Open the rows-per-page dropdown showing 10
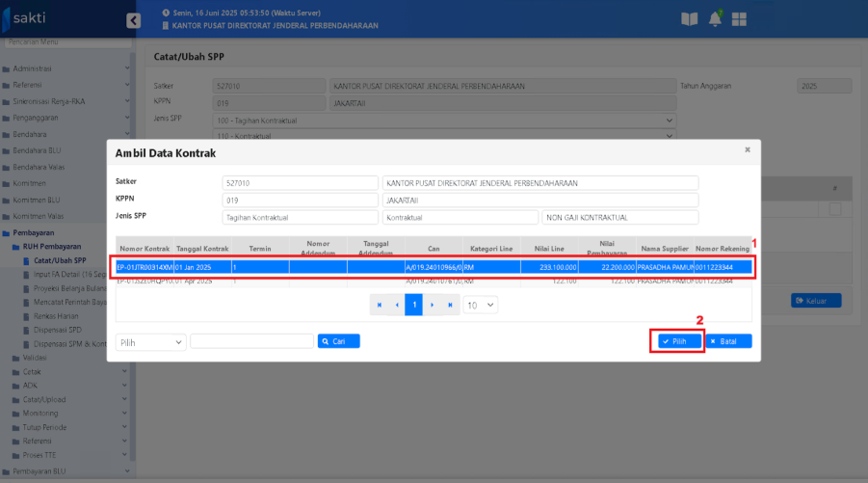This screenshot has height=483, width=868. point(480,305)
